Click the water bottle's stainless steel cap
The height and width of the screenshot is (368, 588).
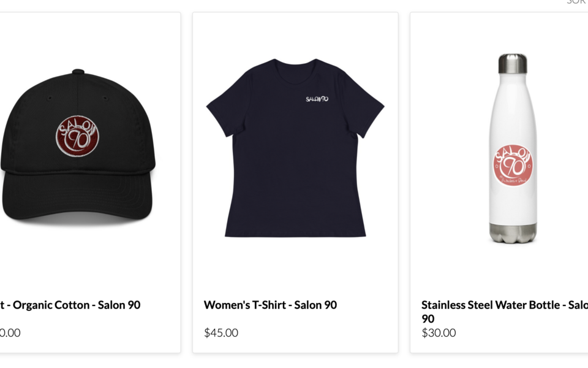pos(512,63)
